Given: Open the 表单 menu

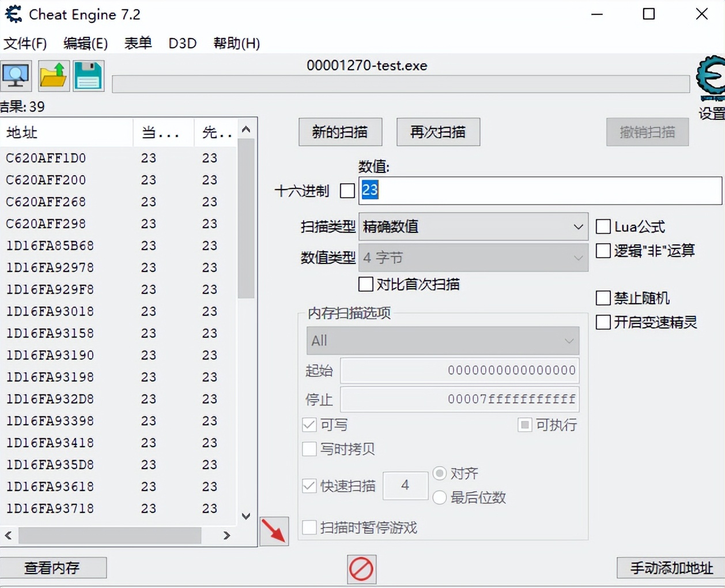Looking at the screenshot, I should point(138,43).
